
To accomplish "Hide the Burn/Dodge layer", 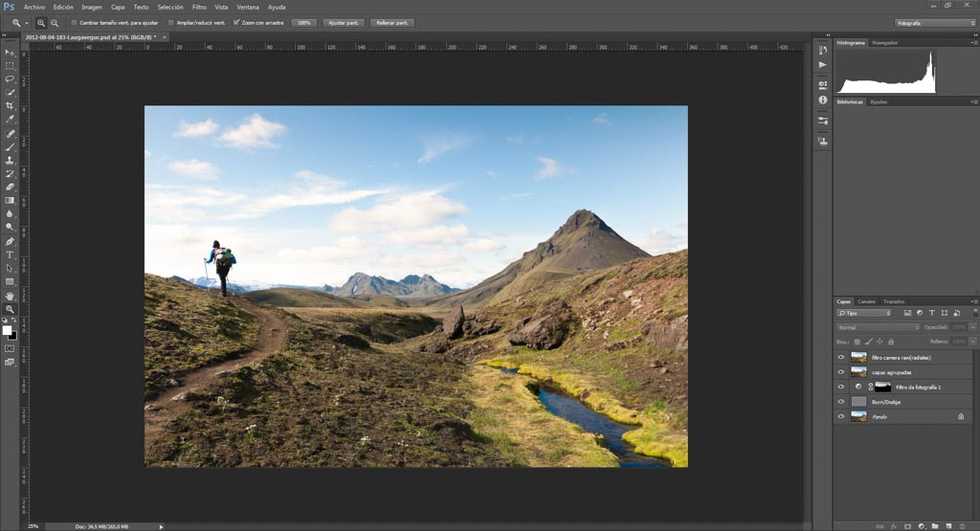I will coord(841,402).
